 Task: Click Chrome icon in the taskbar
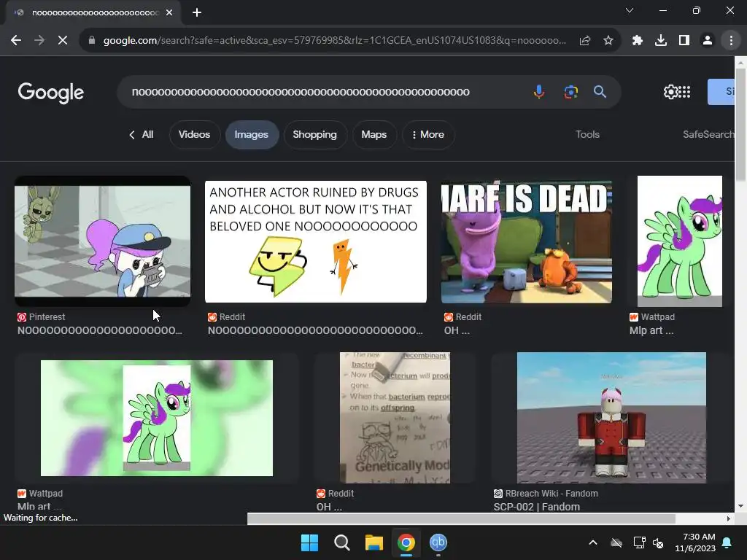[x=406, y=542]
